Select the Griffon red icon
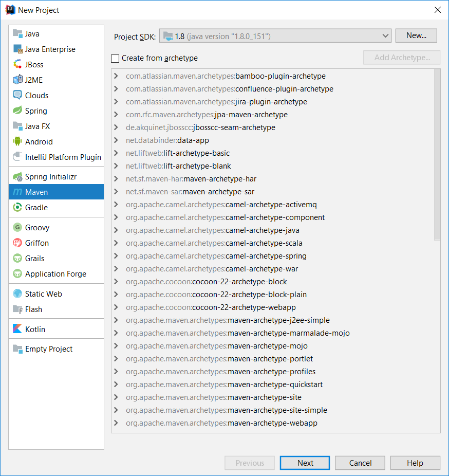This screenshot has width=449, height=476. 17,243
